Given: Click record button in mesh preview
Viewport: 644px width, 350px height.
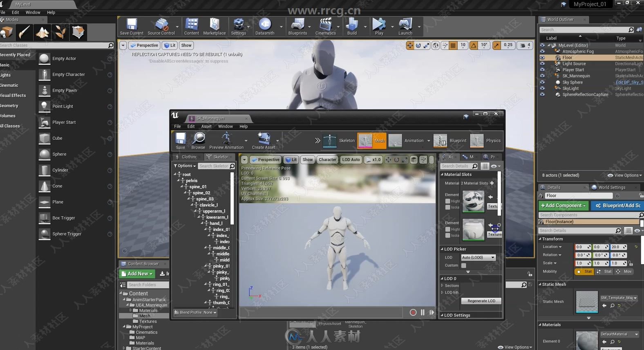Looking at the screenshot, I should 413,312.
